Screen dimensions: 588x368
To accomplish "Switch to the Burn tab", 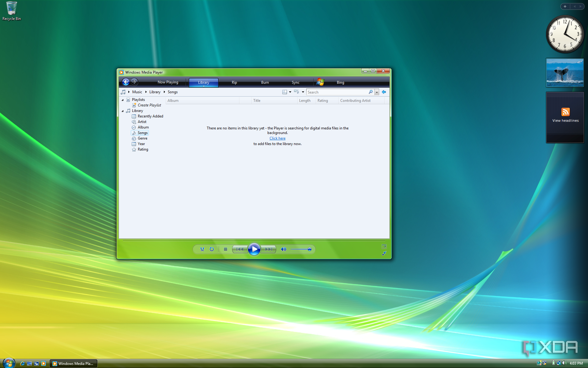I will click(x=265, y=82).
